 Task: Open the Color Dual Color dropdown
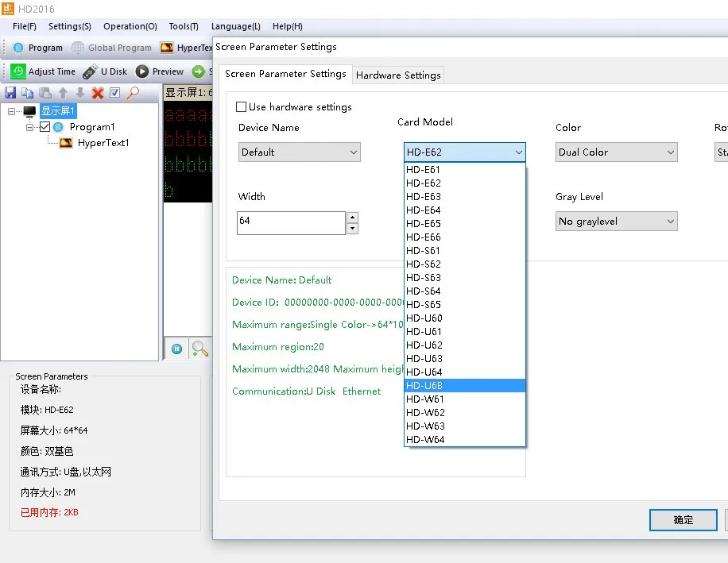coord(616,152)
